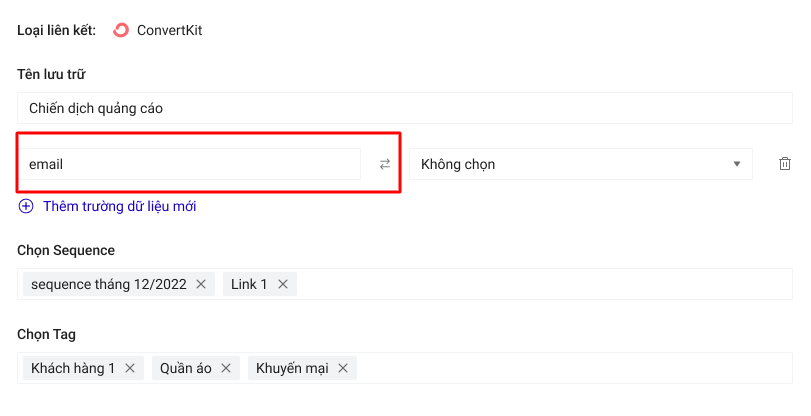The height and width of the screenshot is (416, 811).
Task: Select the 'Khuyến mại' tag label
Action: [x=292, y=368]
